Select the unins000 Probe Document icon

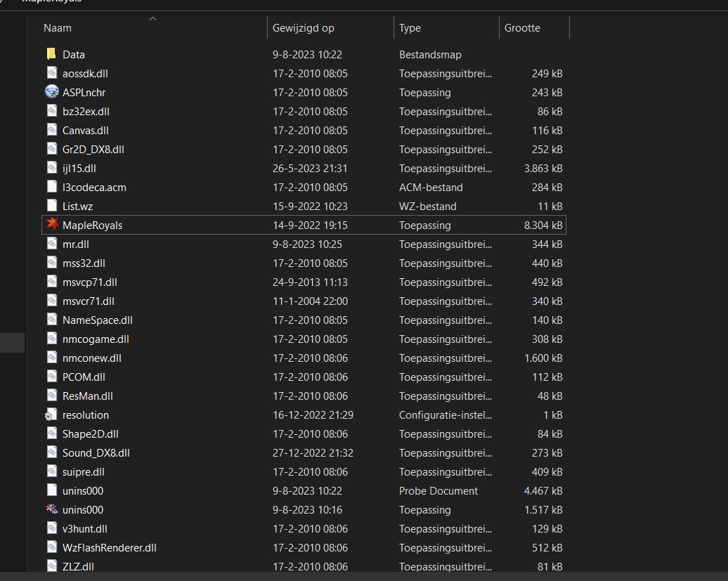tap(51, 490)
